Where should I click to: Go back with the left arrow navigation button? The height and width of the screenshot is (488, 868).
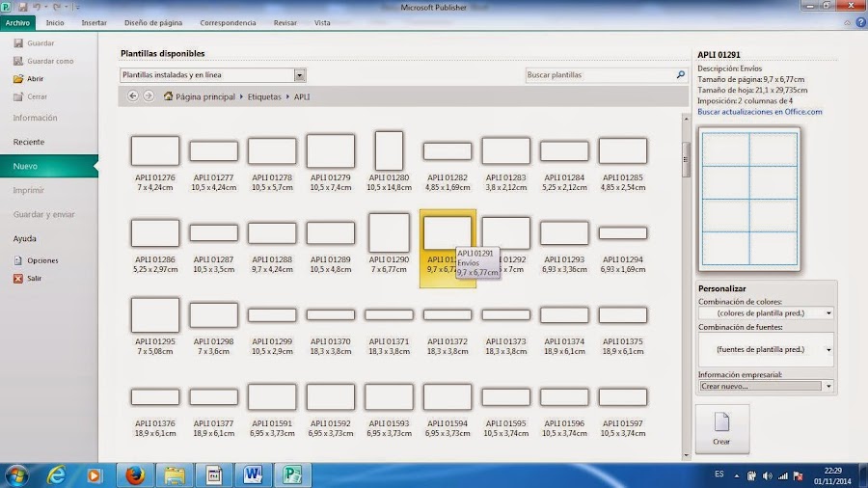click(133, 95)
